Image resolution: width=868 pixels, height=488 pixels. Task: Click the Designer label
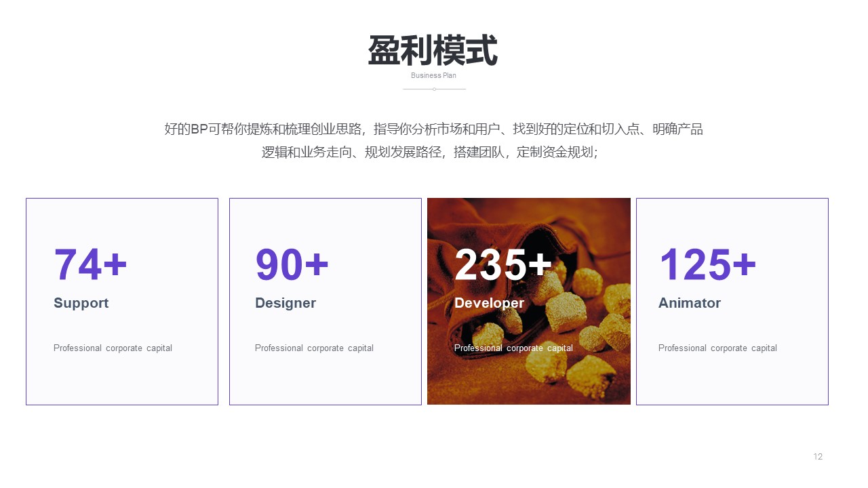click(285, 303)
